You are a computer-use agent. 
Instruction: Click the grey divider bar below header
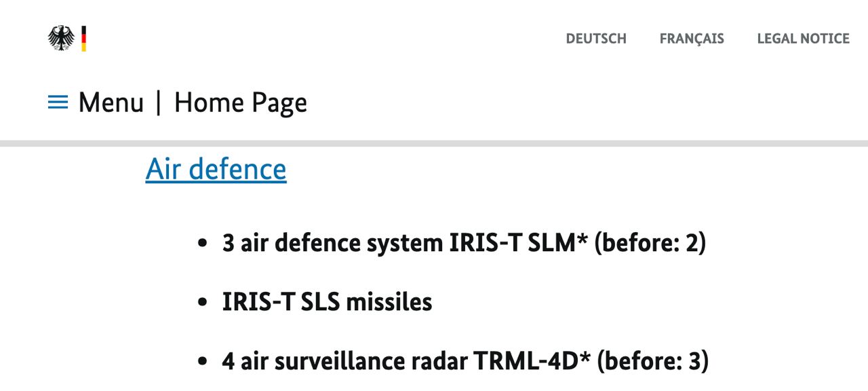tap(434, 143)
